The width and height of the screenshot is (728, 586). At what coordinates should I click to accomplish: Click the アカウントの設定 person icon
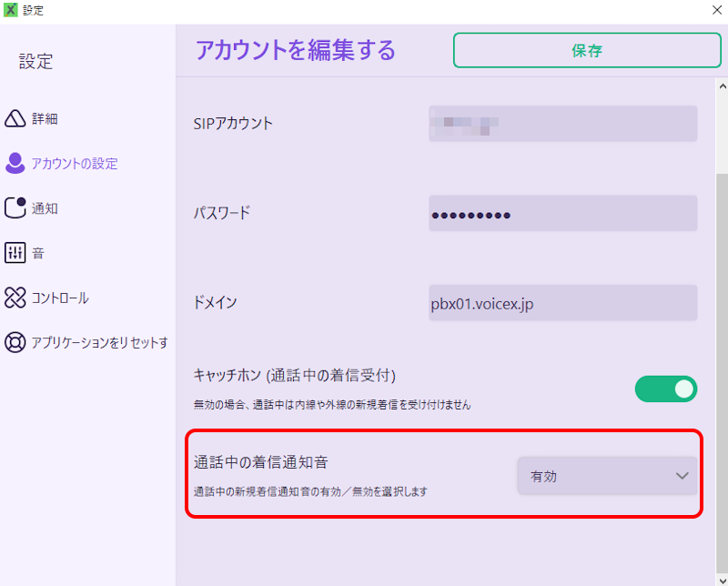tap(15, 164)
